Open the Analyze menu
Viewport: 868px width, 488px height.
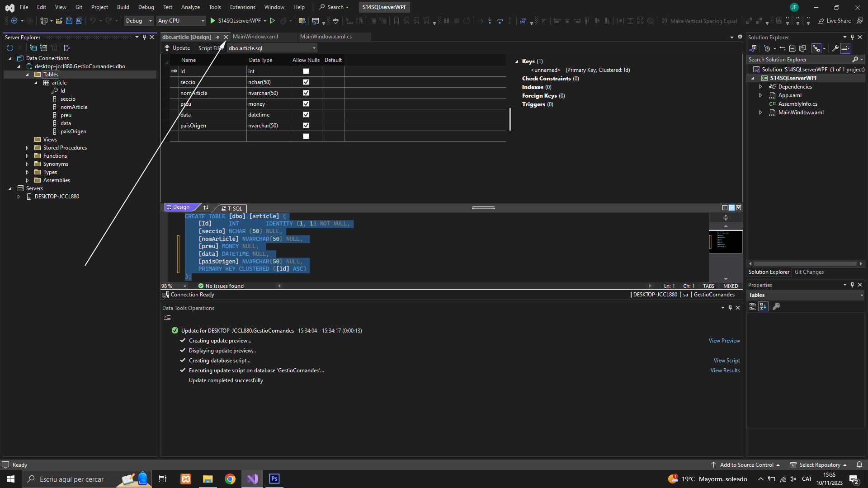point(190,7)
